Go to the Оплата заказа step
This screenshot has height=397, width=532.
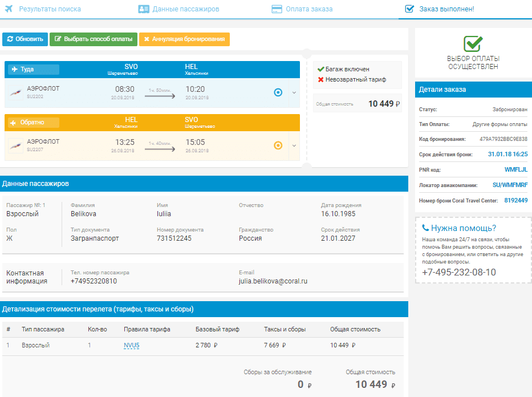(x=309, y=9)
